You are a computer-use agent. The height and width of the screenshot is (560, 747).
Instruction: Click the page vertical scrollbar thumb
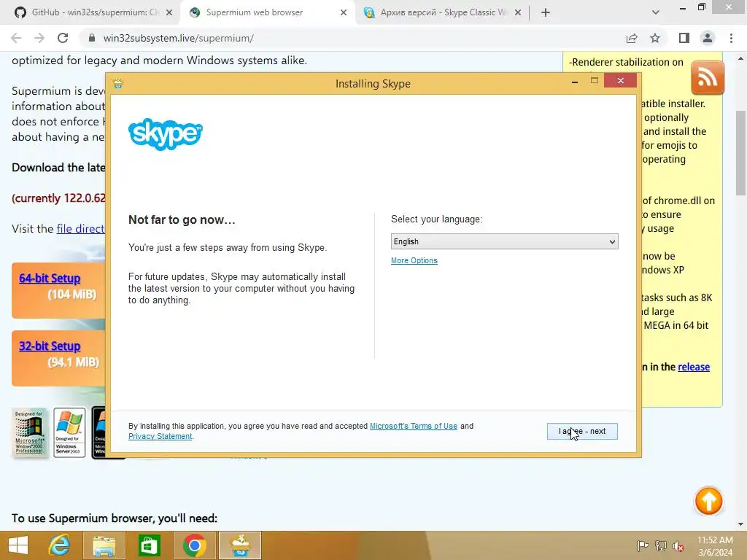click(x=740, y=152)
